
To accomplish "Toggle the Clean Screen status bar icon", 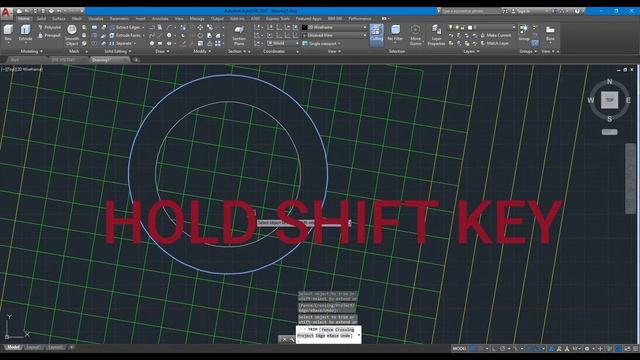I will (627, 349).
